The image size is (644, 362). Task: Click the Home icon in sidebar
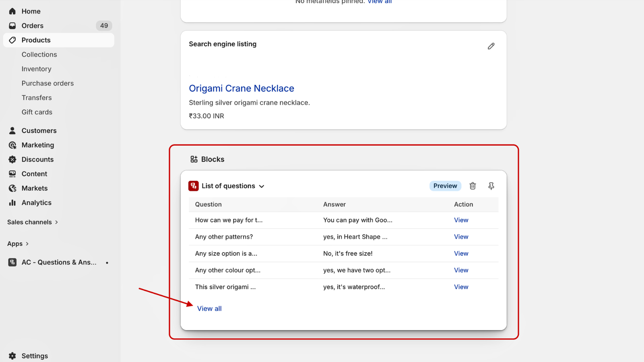pyautogui.click(x=12, y=11)
